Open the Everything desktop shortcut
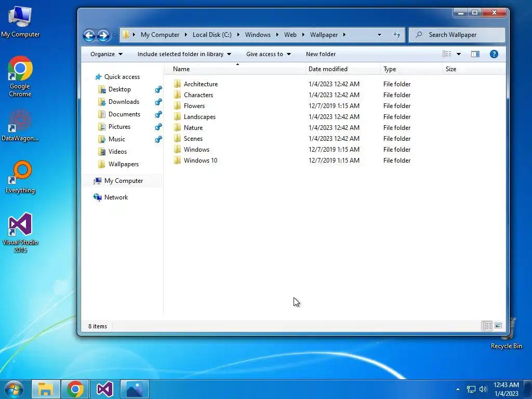Image resolution: width=532 pixels, height=399 pixels. tap(20, 177)
